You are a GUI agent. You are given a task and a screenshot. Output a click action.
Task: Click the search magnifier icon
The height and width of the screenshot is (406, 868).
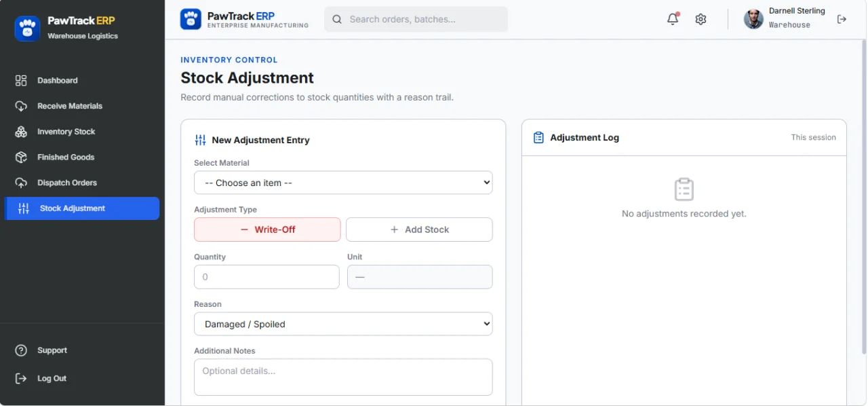pyautogui.click(x=336, y=20)
